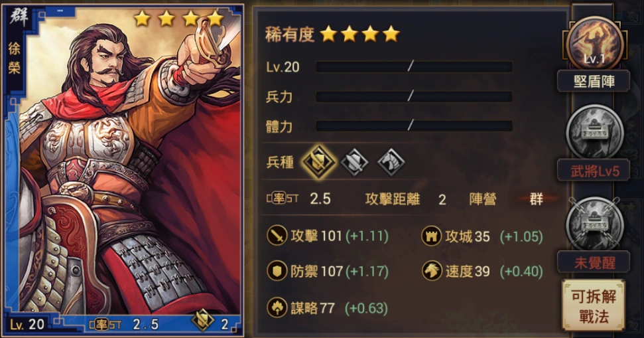Viewport: 644px width, 338px height.
Task: Tap the 徐榮 general card portrait
Action: coord(123,169)
